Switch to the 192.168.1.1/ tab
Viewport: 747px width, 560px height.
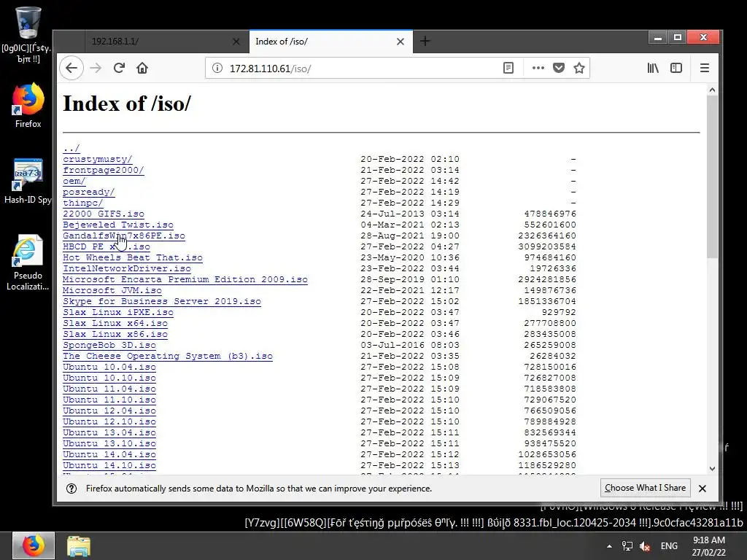coord(167,42)
